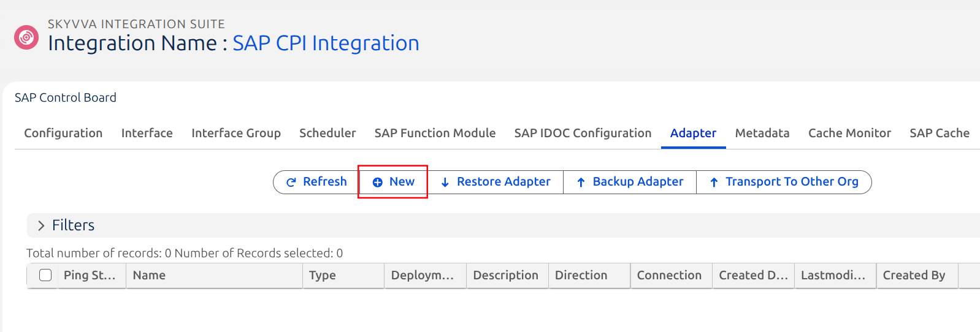Click the New adapter button label

pyautogui.click(x=402, y=181)
